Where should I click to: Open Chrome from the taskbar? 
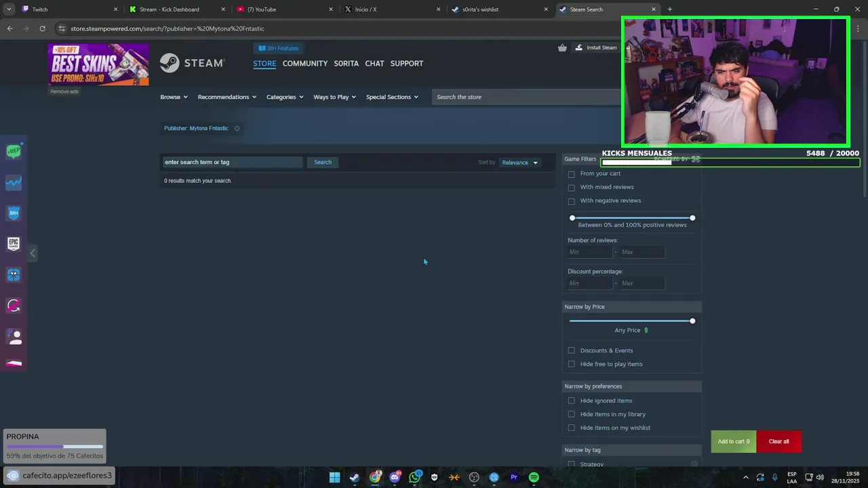(374, 477)
